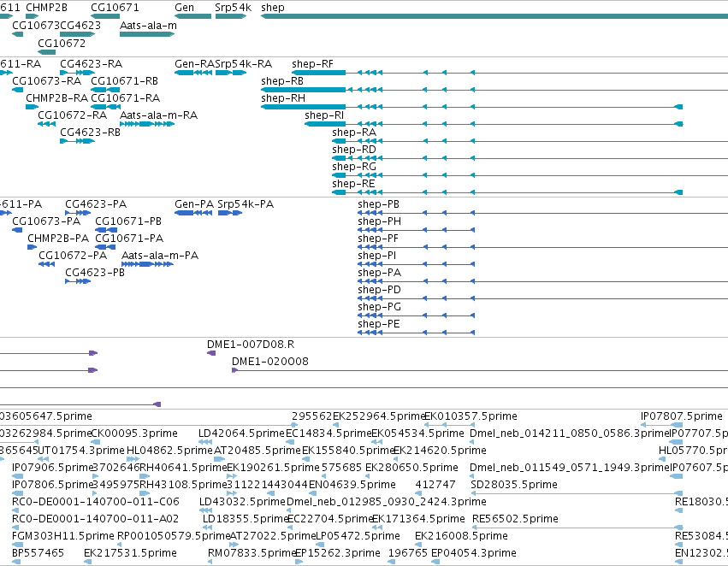This screenshot has width=728, height=566.
Task: Click the Aats-ala-m-PA protein label
Action: (160, 256)
